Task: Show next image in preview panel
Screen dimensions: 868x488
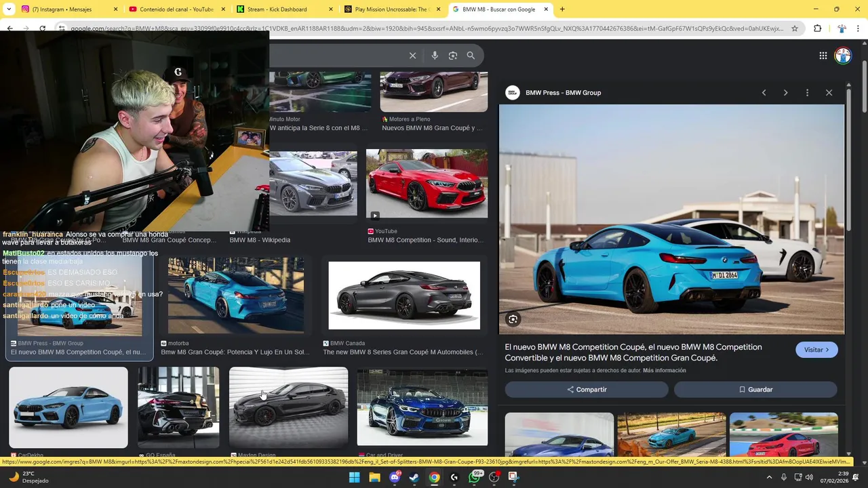Action: tap(785, 93)
